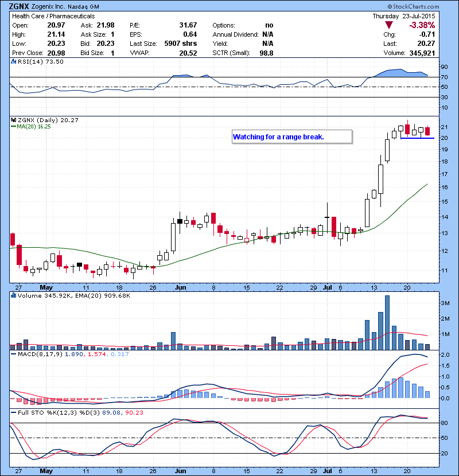Click the 'May' label on bottom date axis
Screen dimensions: 459x476
click(x=46, y=471)
